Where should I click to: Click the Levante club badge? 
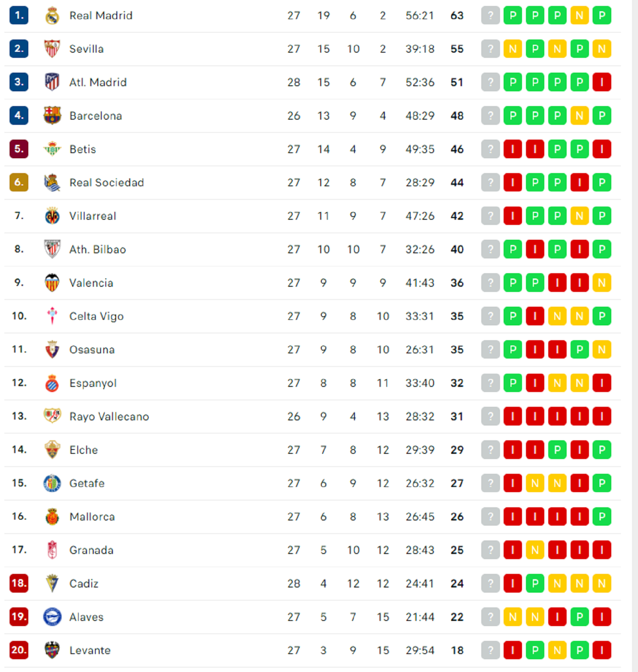tap(52, 650)
